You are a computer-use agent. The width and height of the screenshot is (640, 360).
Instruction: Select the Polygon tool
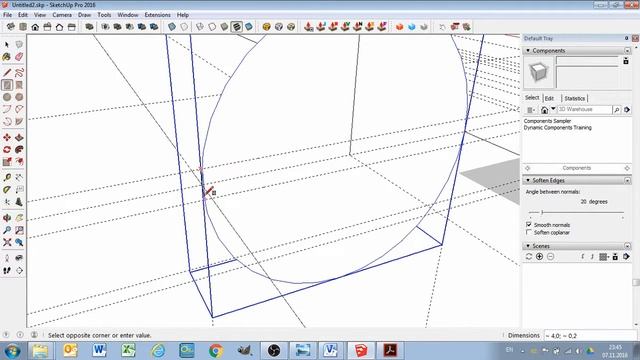19,97
